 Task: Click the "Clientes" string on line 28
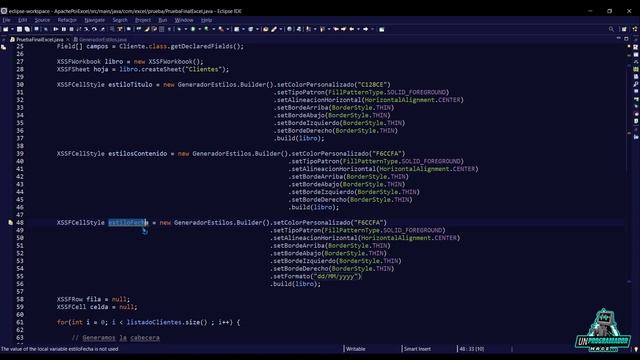(203, 69)
